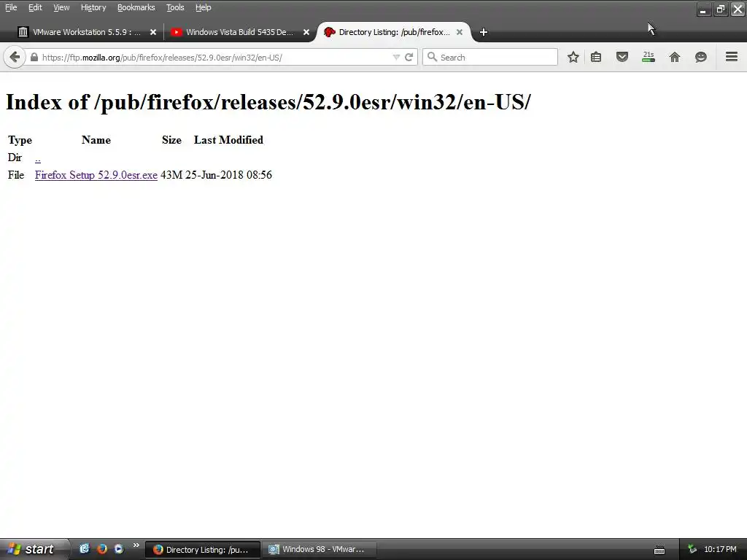Go back using the back arrow button
The image size is (747, 560).
point(15,57)
